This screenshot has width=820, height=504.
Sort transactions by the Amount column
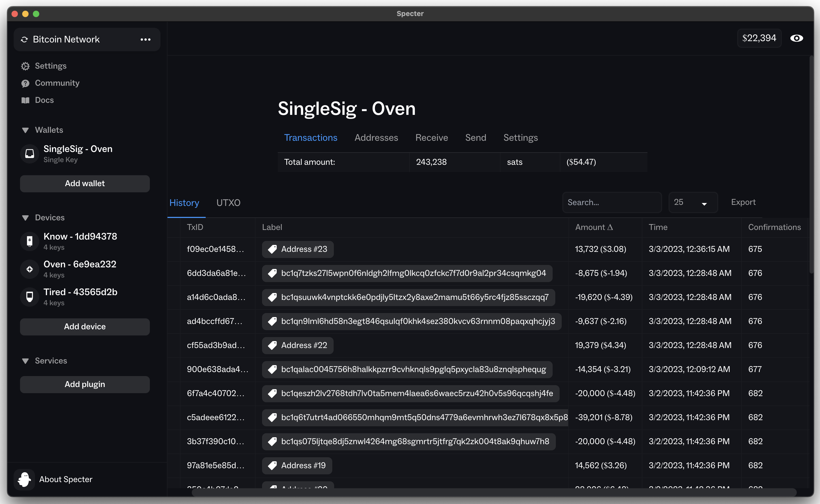(x=594, y=227)
